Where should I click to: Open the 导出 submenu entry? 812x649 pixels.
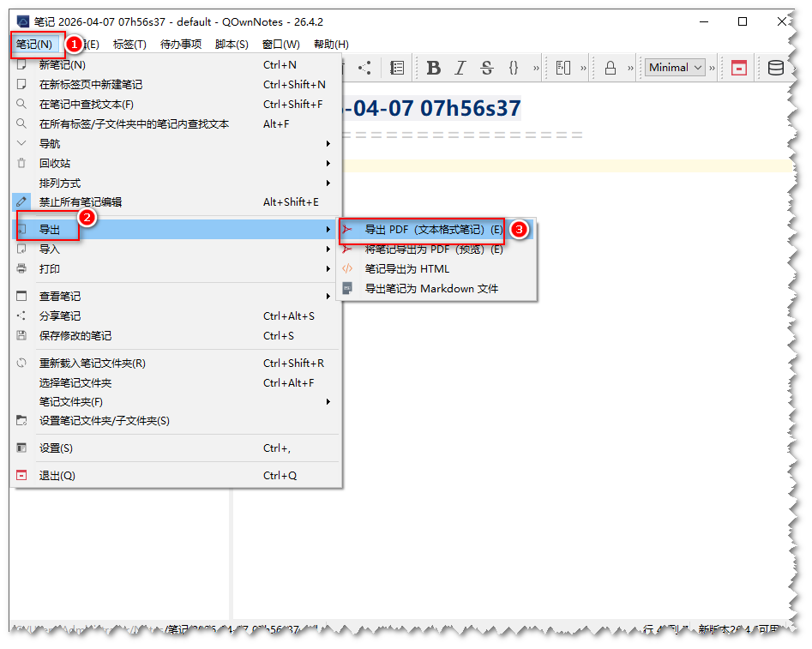(176, 230)
